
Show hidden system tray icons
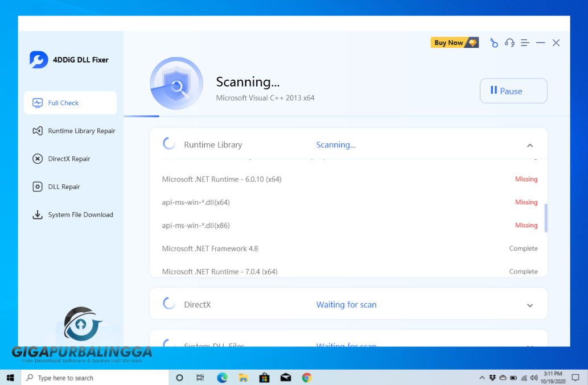[483, 378]
